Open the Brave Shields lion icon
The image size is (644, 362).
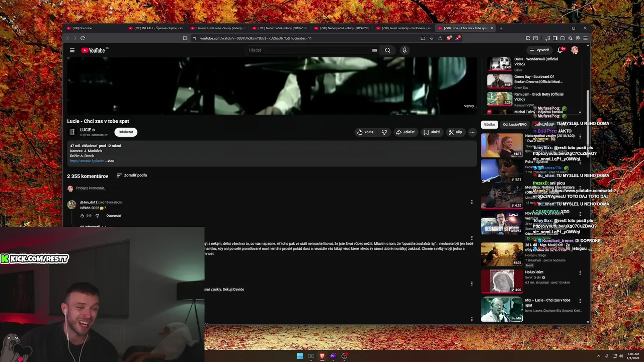tap(449, 38)
